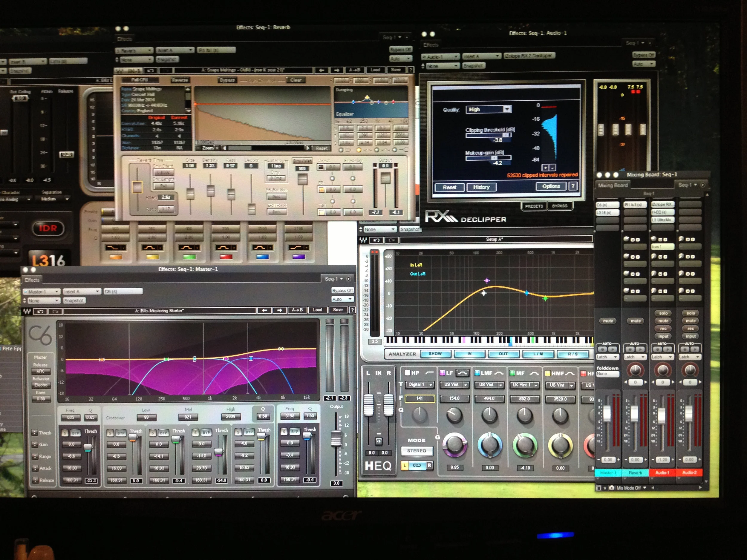The height and width of the screenshot is (560, 747).
Task: Click HEQ HP frequency field 141
Action: click(x=420, y=399)
